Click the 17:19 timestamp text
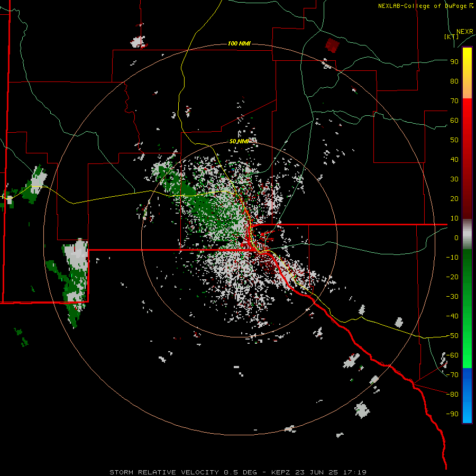 point(354,472)
